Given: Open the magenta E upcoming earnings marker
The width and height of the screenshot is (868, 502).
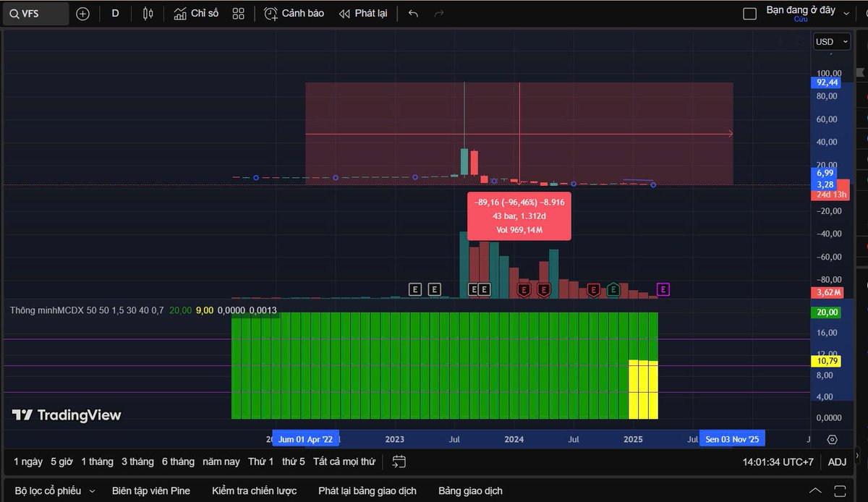Looking at the screenshot, I should 664,289.
